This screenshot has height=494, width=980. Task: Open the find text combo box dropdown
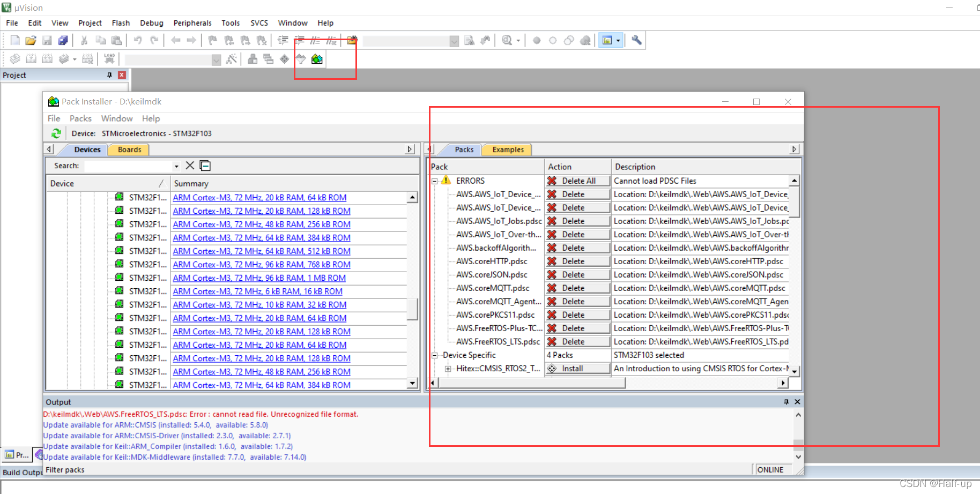point(454,41)
